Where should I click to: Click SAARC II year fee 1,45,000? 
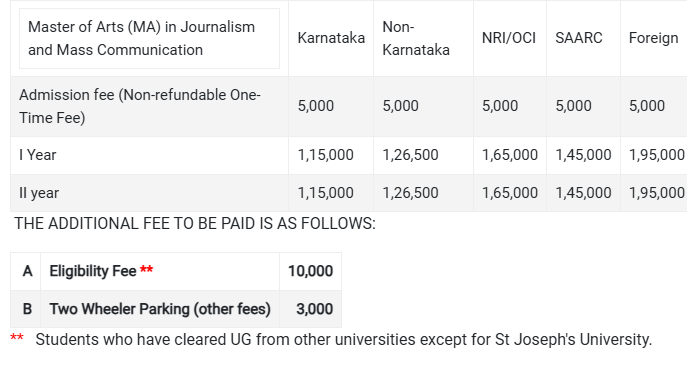(583, 193)
